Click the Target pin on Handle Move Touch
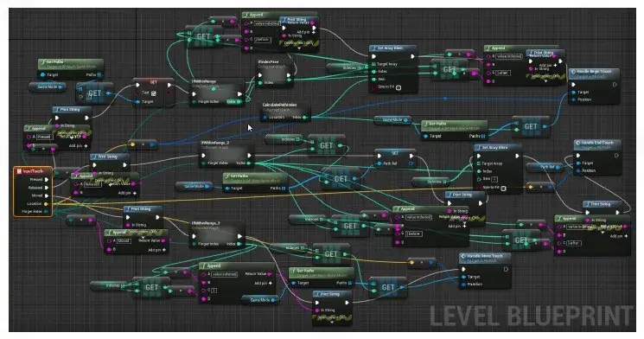The width and height of the screenshot is (644, 339). (463, 277)
